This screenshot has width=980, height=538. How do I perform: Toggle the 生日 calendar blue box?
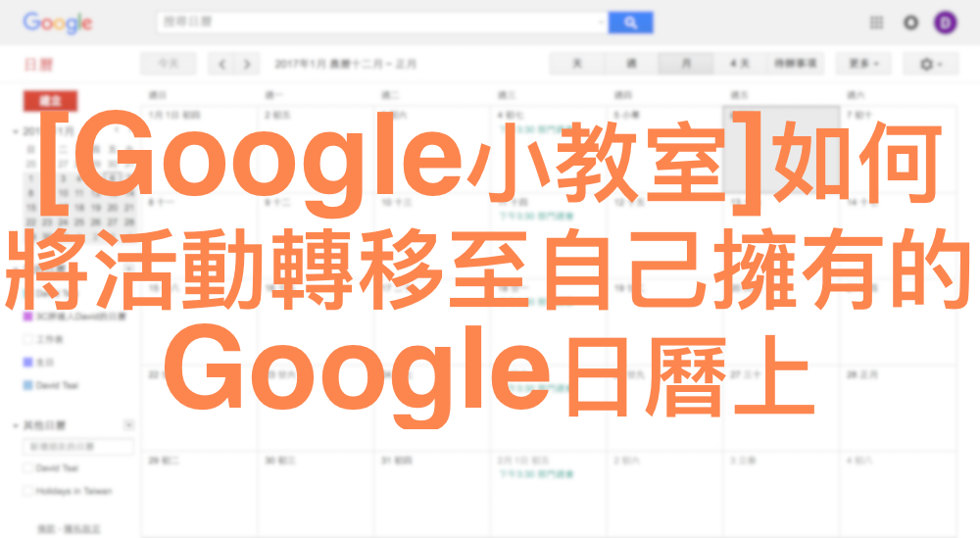tap(27, 363)
